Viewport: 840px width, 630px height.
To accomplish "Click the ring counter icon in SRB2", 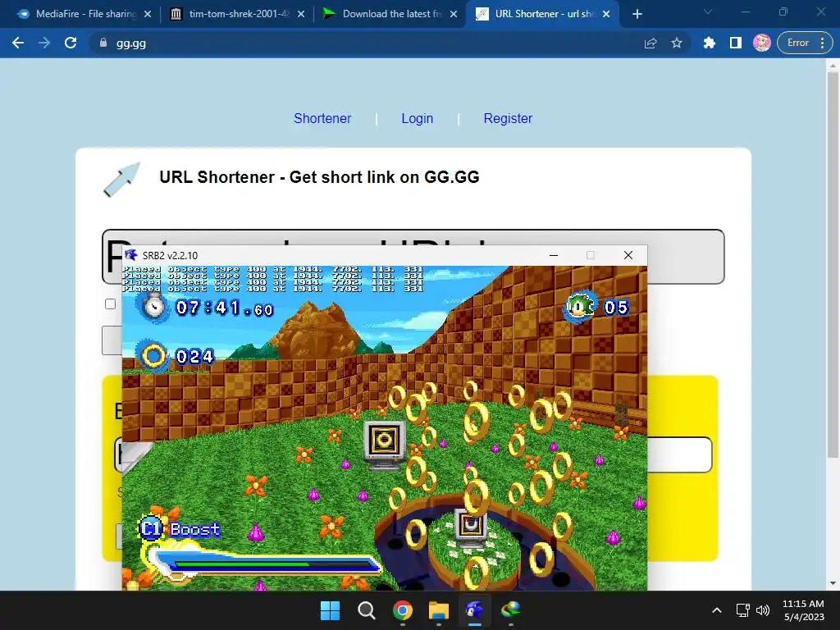I will click(x=153, y=355).
